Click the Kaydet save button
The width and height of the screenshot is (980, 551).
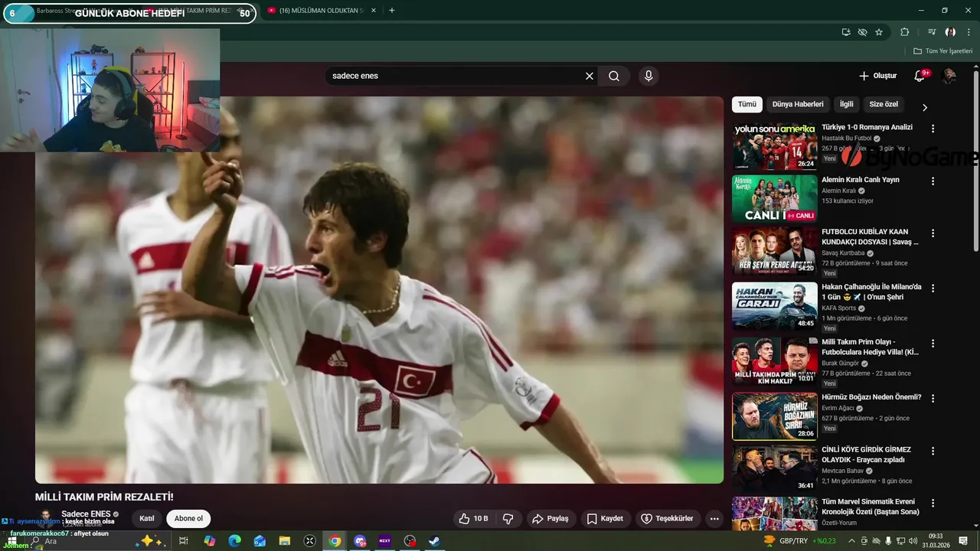tap(606, 519)
